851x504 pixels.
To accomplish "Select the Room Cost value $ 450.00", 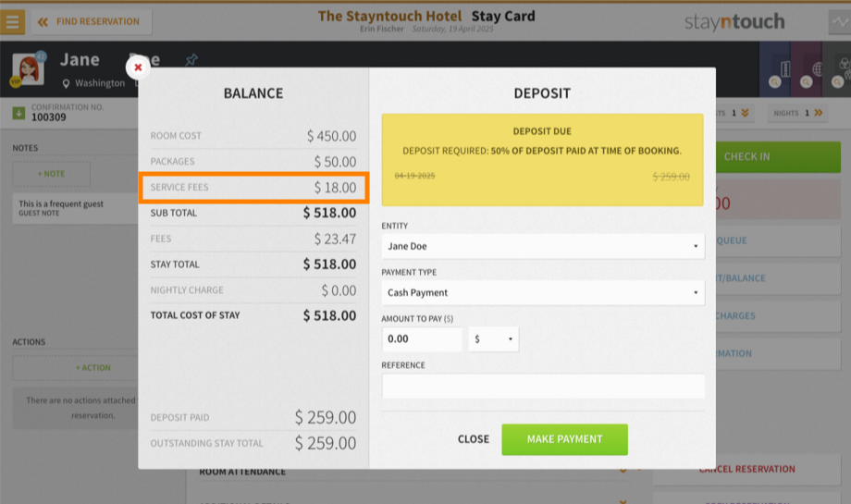I will (331, 136).
